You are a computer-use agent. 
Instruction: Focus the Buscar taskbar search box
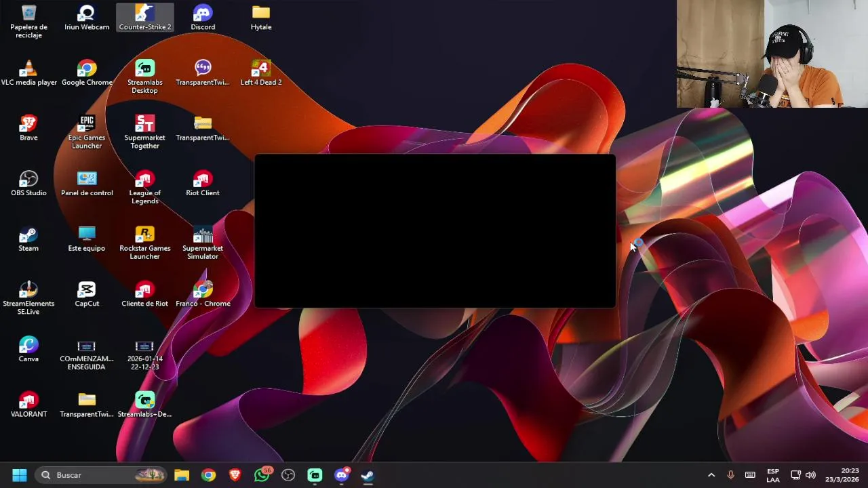click(102, 475)
